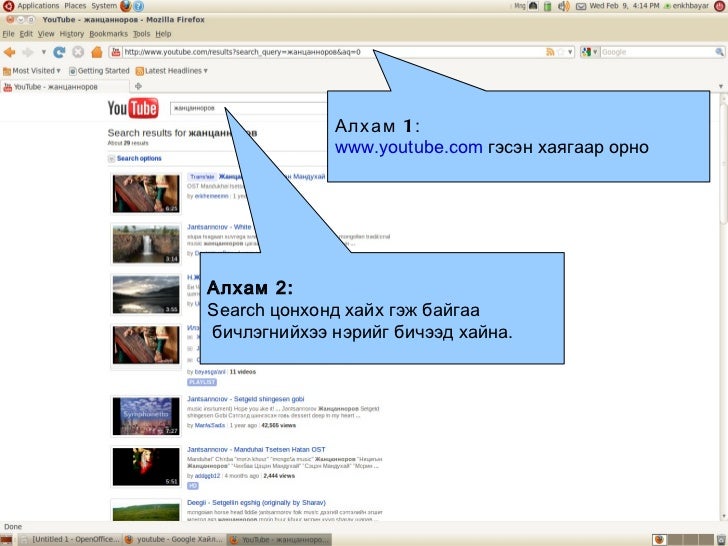Click the HD badge

[x=193, y=486]
